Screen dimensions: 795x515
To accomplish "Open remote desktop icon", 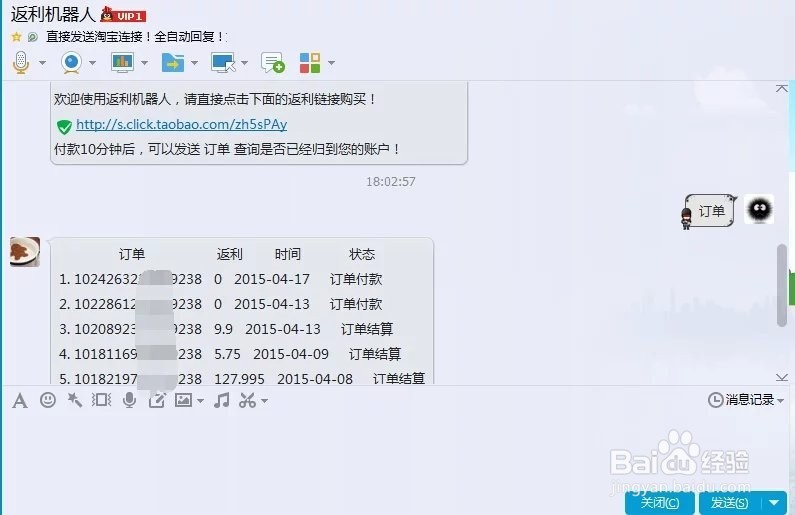I will [x=223, y=63].
